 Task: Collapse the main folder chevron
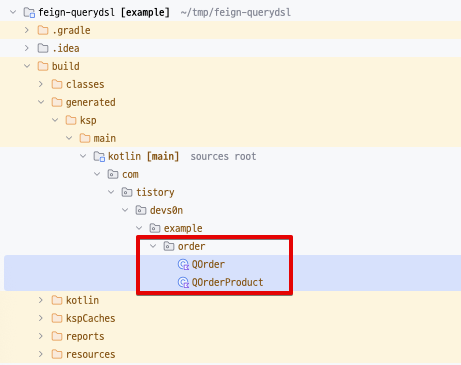coord(69,138)
